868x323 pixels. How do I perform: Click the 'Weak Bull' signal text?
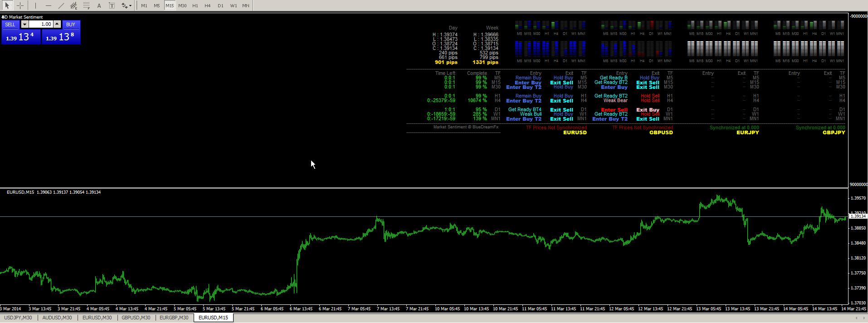click(531, 114)
